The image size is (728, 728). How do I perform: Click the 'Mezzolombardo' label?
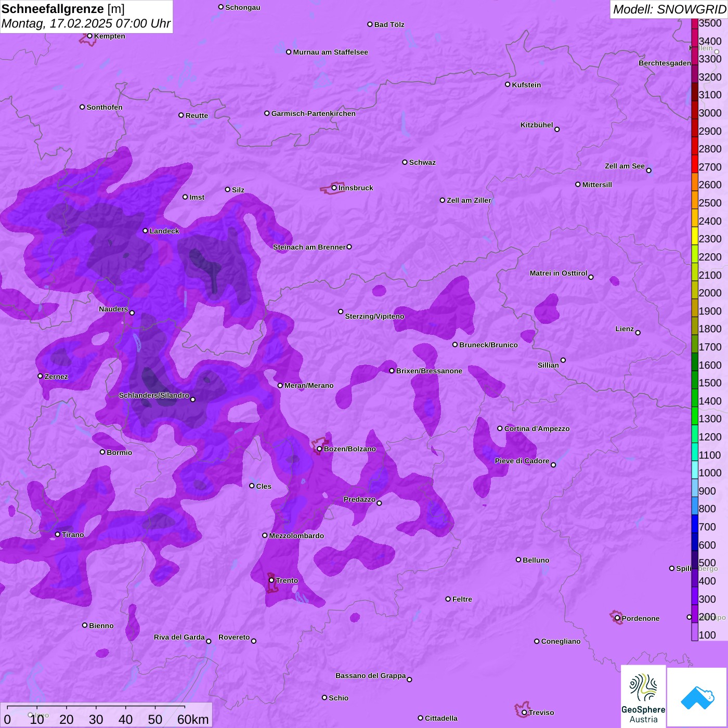296,536
